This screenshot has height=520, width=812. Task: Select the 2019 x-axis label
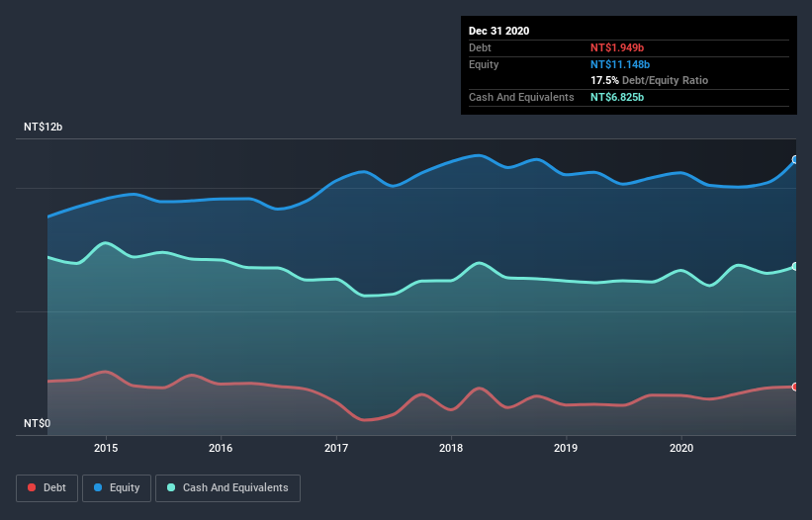coord(566,448)
